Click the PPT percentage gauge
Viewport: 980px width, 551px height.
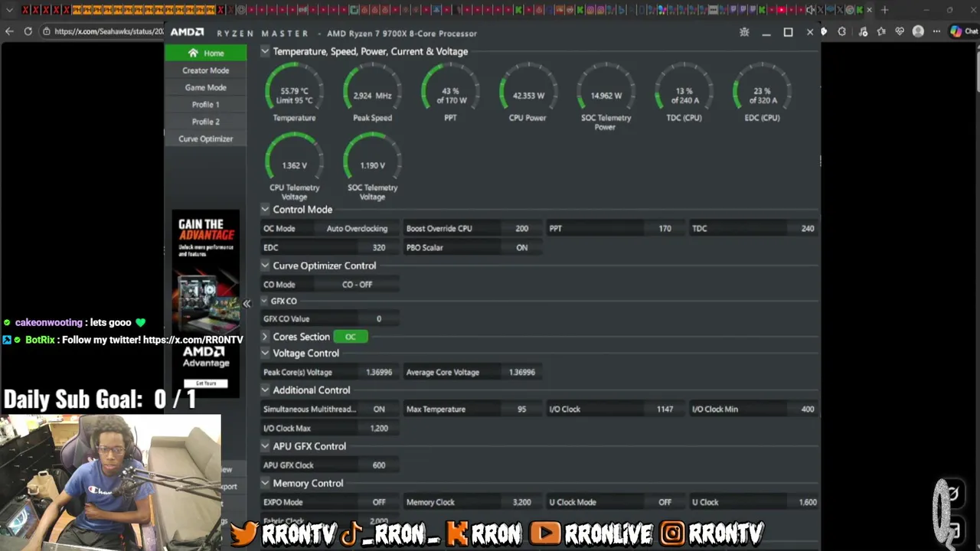[x=450, y=91]
